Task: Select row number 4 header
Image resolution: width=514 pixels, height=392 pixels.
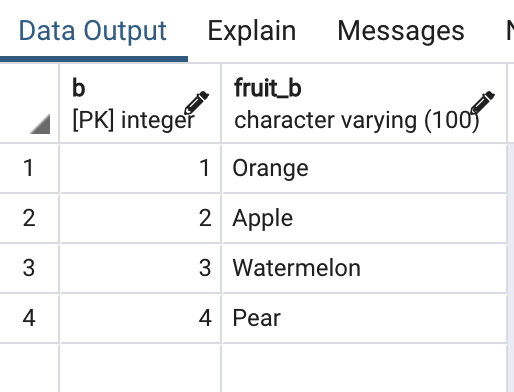Action: [29, 318]
